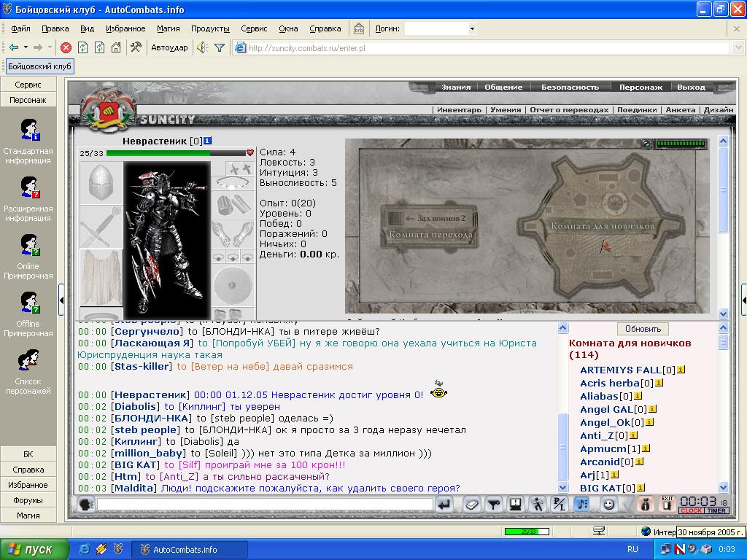The height and width of the screenshot is (560, 747).
Task: Open the Безопасность game menu link
Action: (570, 87)
